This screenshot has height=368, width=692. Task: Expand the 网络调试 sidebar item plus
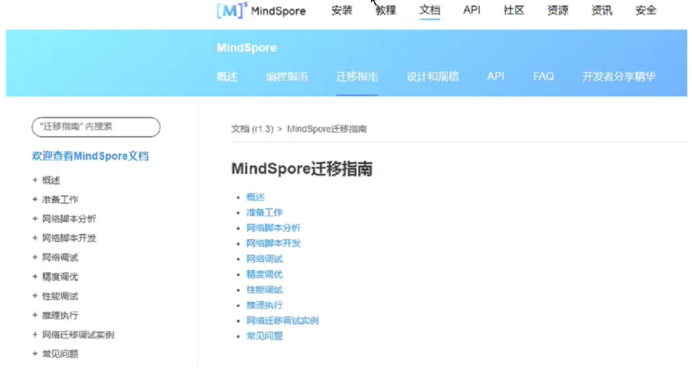35,257
